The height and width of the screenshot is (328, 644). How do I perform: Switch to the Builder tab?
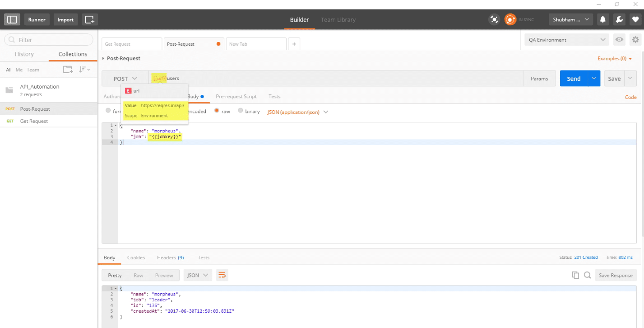coord(299,20)
